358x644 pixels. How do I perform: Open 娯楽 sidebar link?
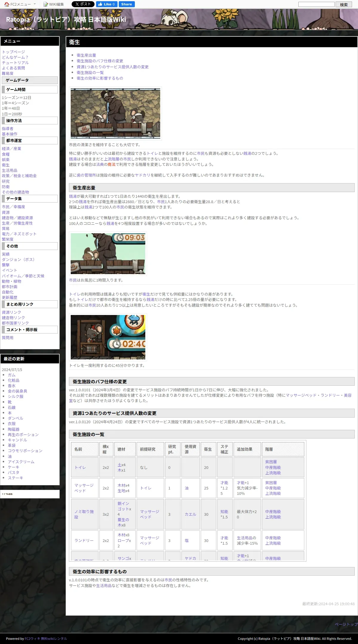pyautogui.click(x=6, y=160)
